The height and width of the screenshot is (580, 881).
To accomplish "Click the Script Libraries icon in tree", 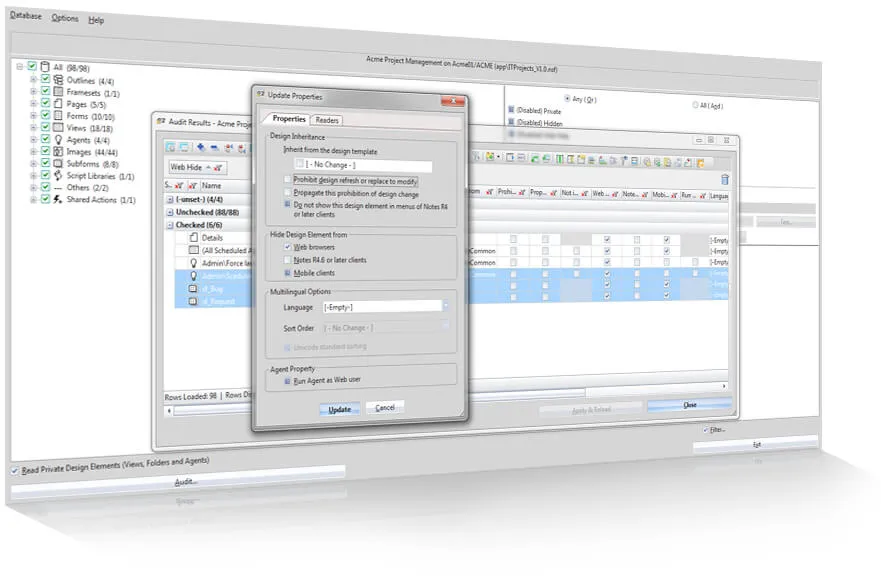I will click(58, 175).
